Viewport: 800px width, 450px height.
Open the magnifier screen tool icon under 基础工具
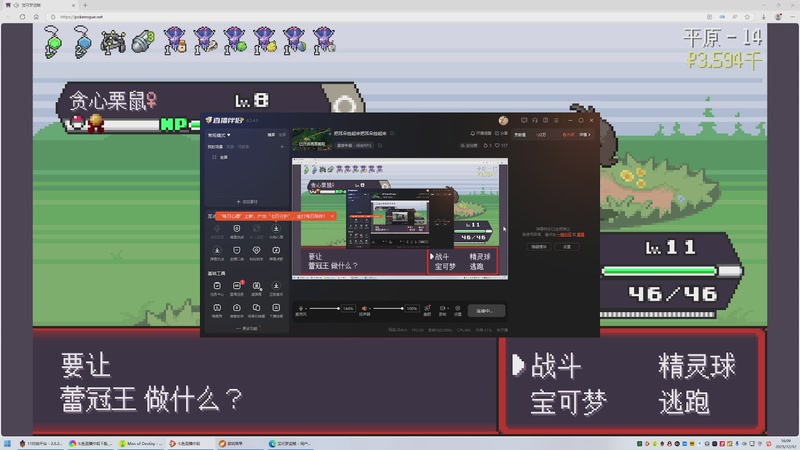[257, 288]
